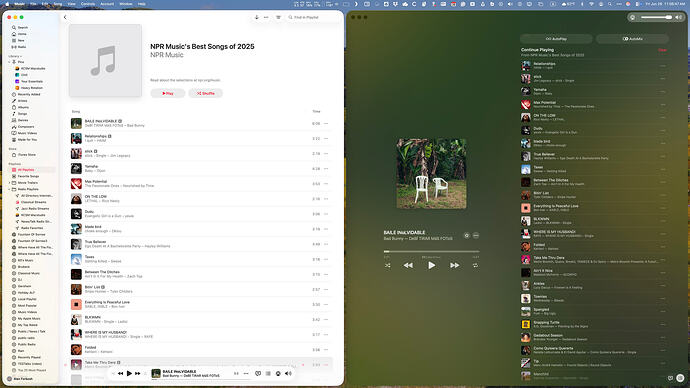This screenshot has width=690, height=388.
Task: Open more options for ON THE LOW in playlist
Action: click(326, 199)
